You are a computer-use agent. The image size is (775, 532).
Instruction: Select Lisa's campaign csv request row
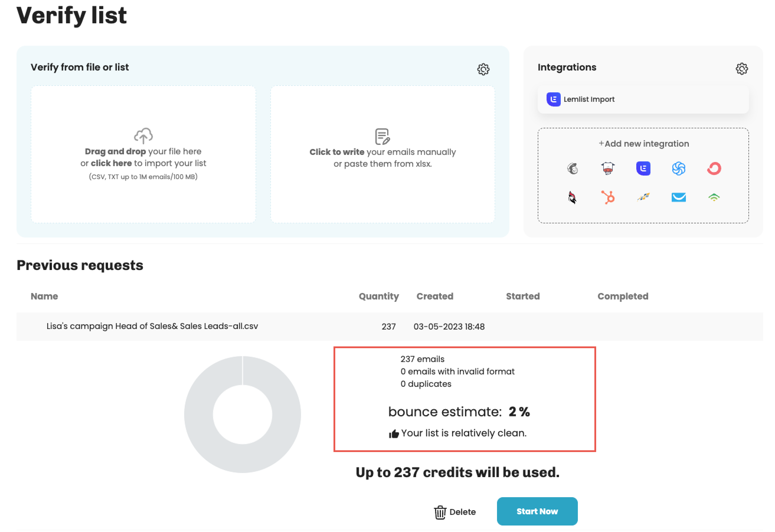pyautogui.click(x=152, y=326)
